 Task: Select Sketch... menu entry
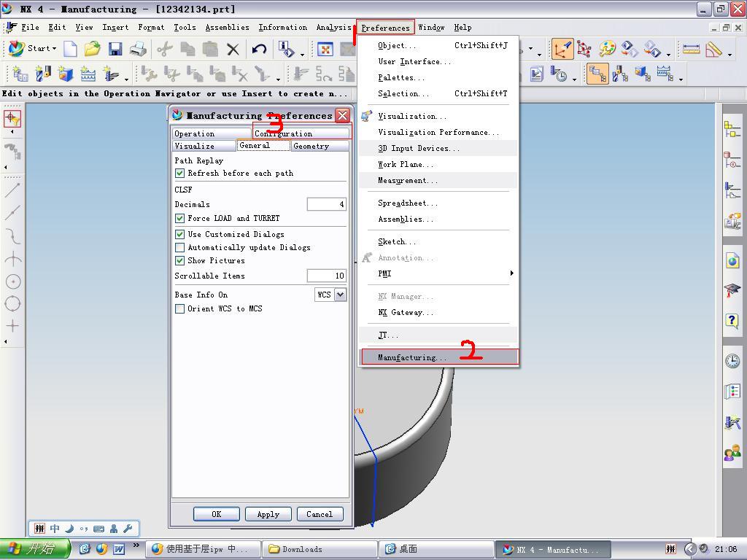(x=438, y=242)
